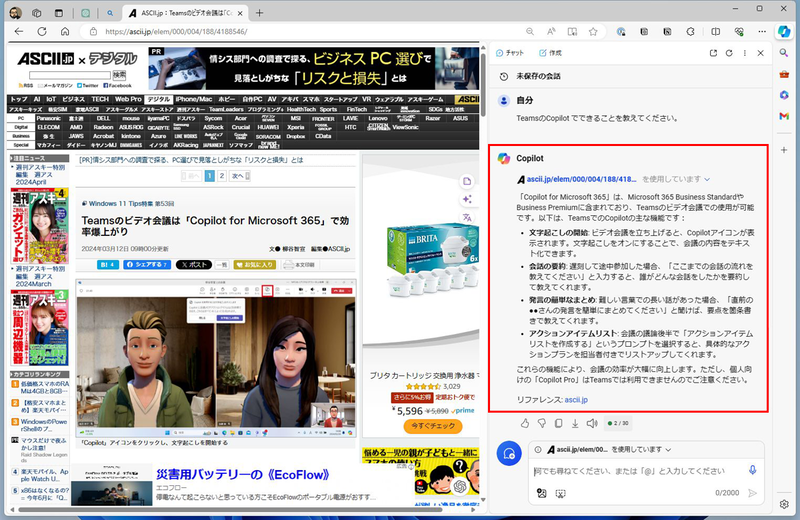Send the Copilot message

(752, 493)
